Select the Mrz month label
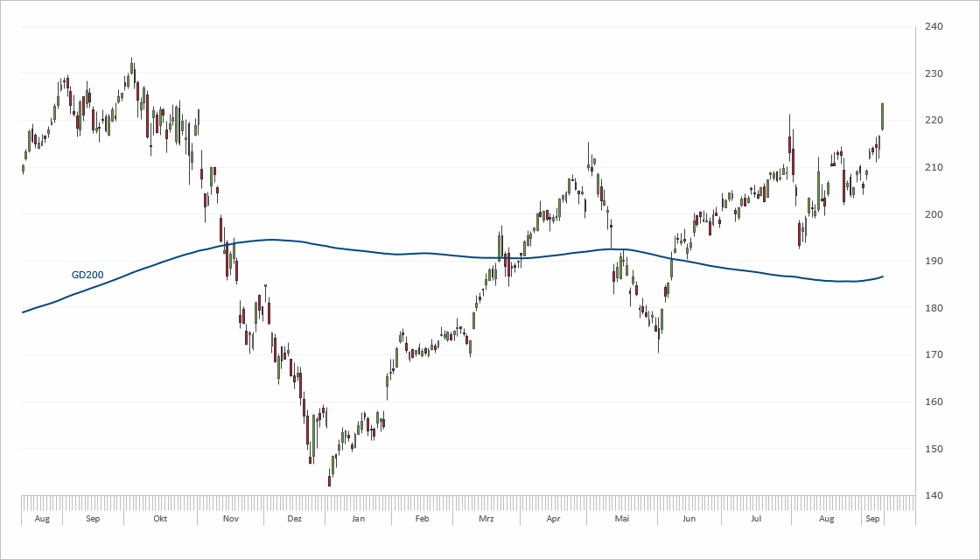980x560 pixels. click(x=486, y=519)
